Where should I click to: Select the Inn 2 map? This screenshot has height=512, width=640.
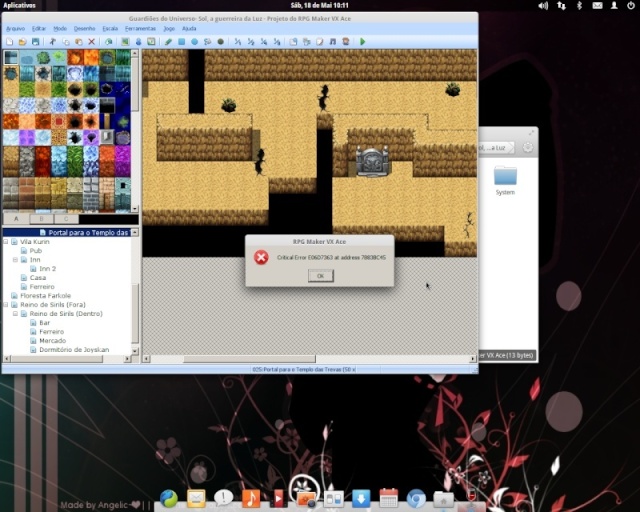pyautogui.click(x=48, y=269)
